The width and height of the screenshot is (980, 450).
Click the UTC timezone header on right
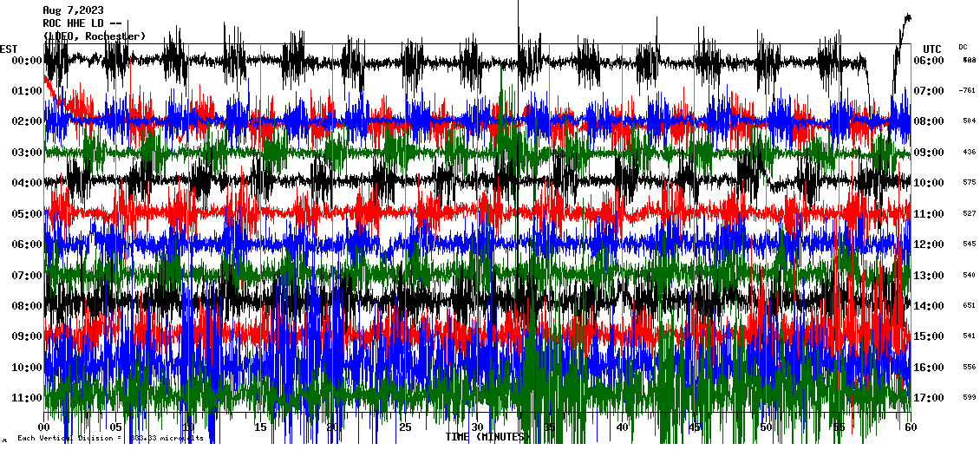pos(931,49)
